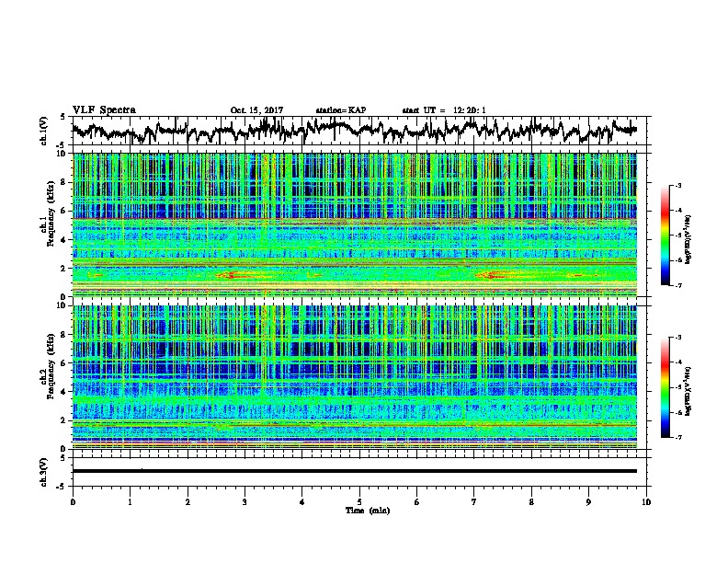
Task: Click the 'VLF Spectra' title text
Action: click(104, 109)
